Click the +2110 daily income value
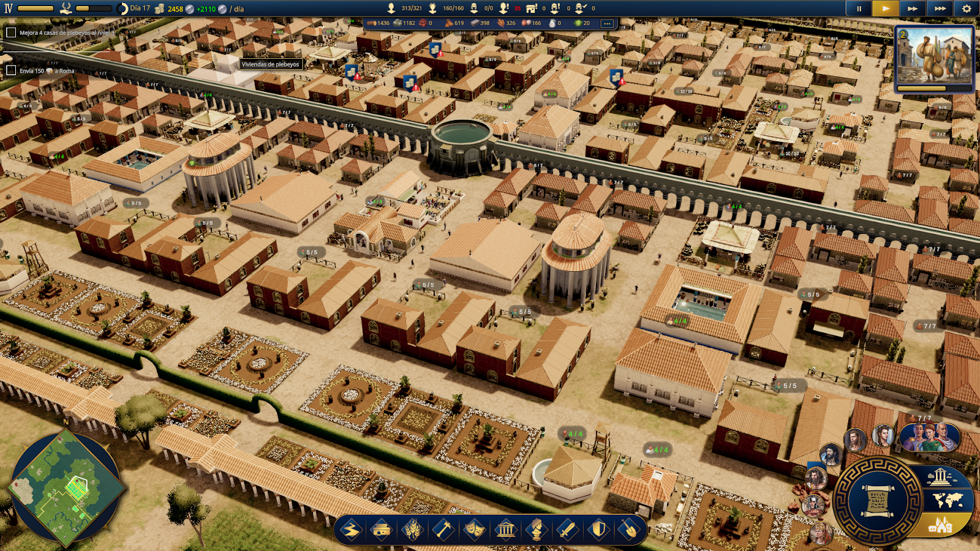The image size is (980, 551). click(x=206, y=9)
